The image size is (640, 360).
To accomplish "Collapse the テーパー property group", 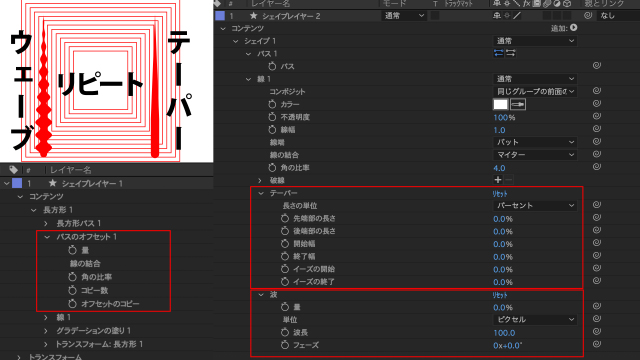I will [x=261, y=193].
